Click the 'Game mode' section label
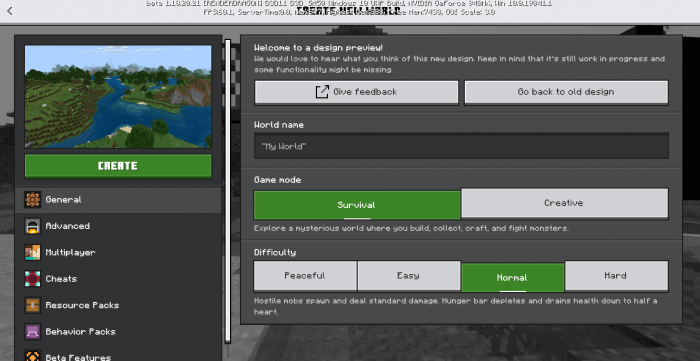The image size is (700, 361). (277, 180)
